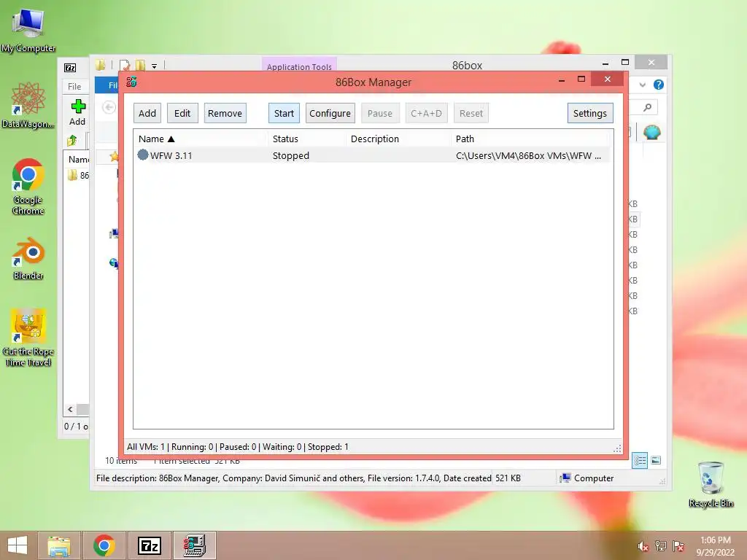Click the blue Help icon in Explorer
The width and height of the screenshot is (747, 560).
click(659, 85)
